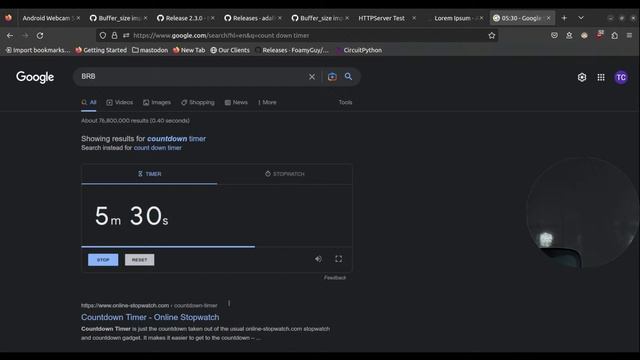The image size is (640, 360).
Task: Open the tracking protection shield
Action: 103,36
